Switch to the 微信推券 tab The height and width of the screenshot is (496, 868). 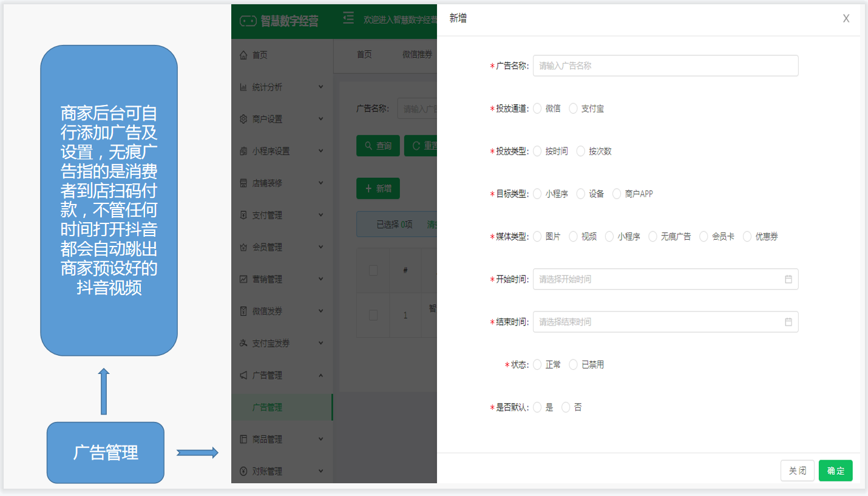click(x=416, y=54)
